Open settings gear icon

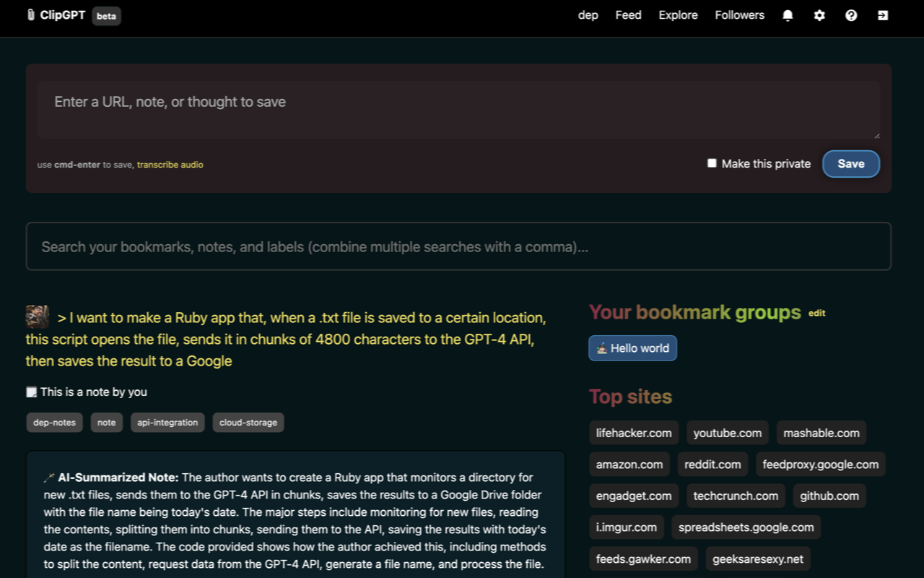[x=819, y=15]
